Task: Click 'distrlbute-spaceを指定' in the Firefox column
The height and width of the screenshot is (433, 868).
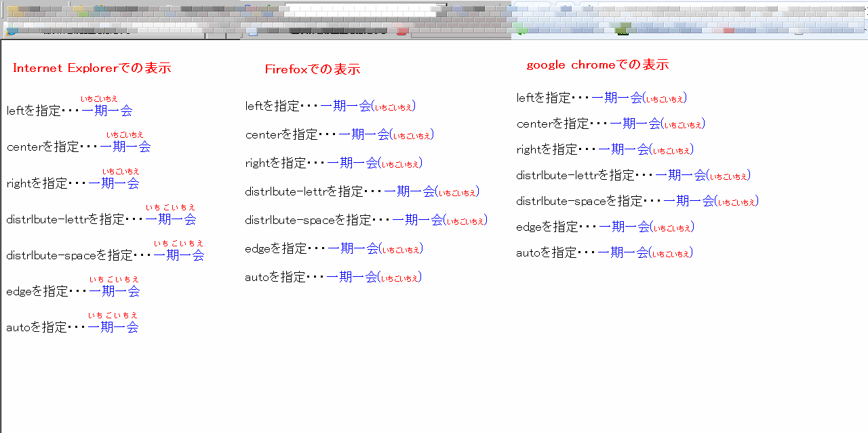Action: tap(309, 220)
